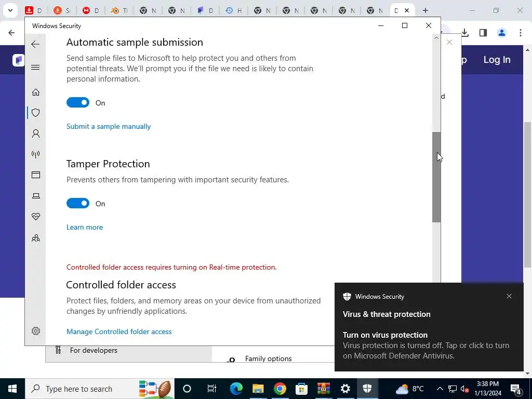Toggle Chrome side panel icon

(483, 33)
